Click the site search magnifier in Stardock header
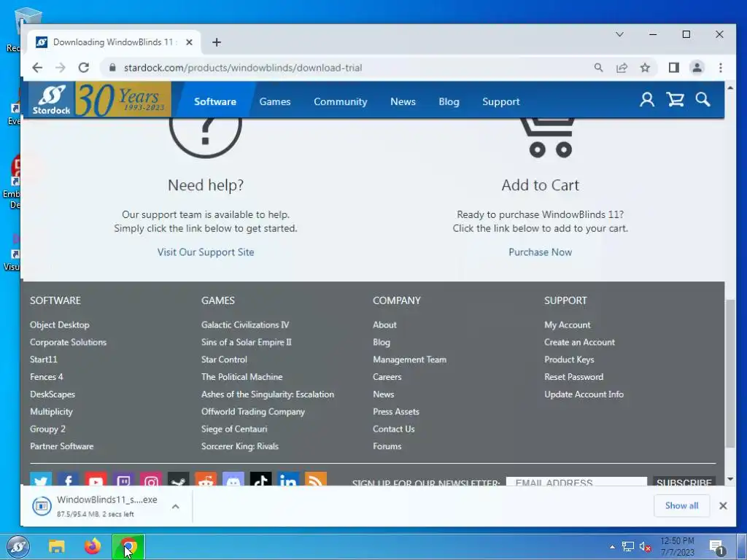The width and height of the screenshot is (747, 560). click(x=703, y=99)
